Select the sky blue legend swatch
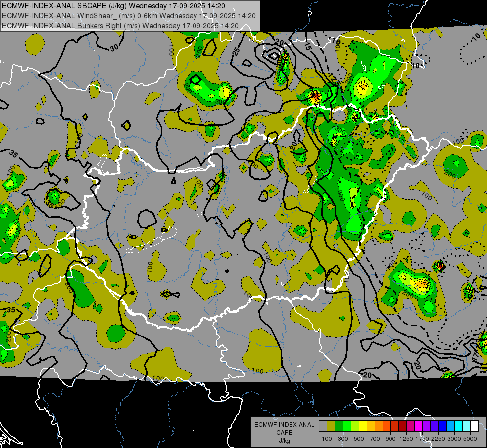Screen dimensions: 487x448 [x=450, y=426]
